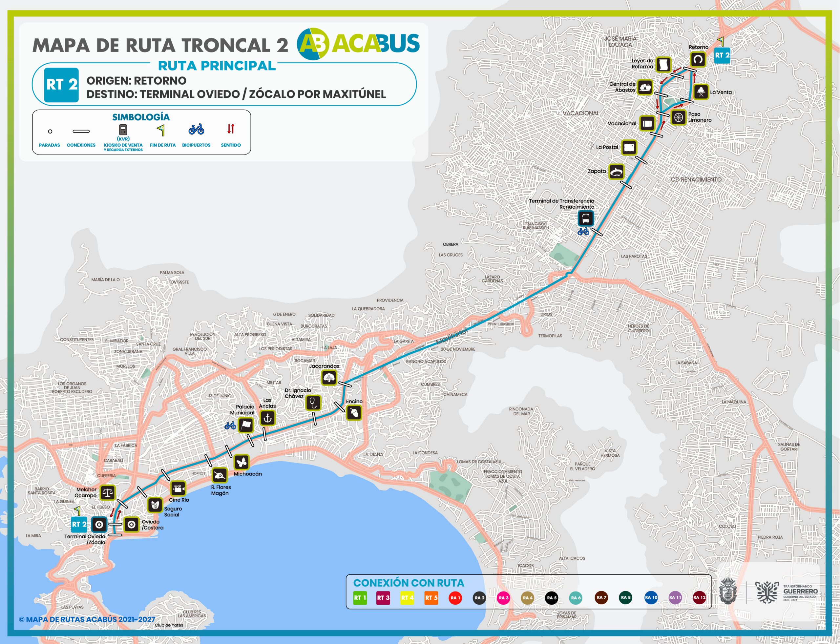Click the RT 2 badge near Retorno
This screenshot has height=644, width=840.
coord(722,55)
